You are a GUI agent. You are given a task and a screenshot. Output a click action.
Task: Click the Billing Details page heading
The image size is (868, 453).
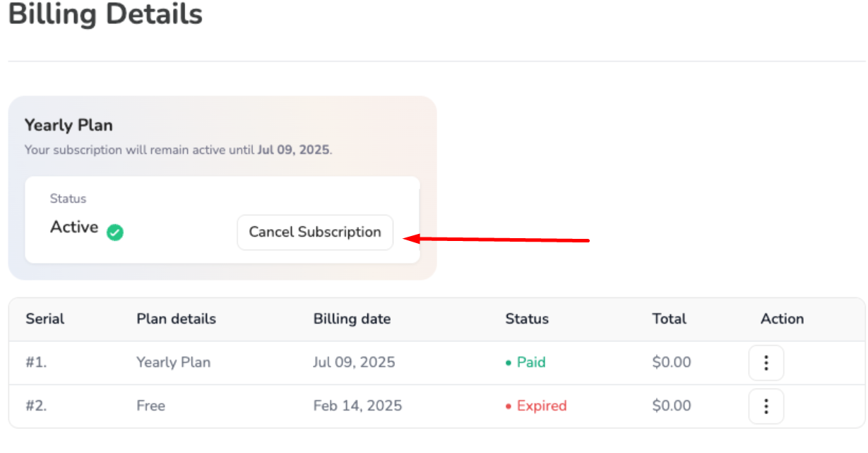tap(106, 14)
